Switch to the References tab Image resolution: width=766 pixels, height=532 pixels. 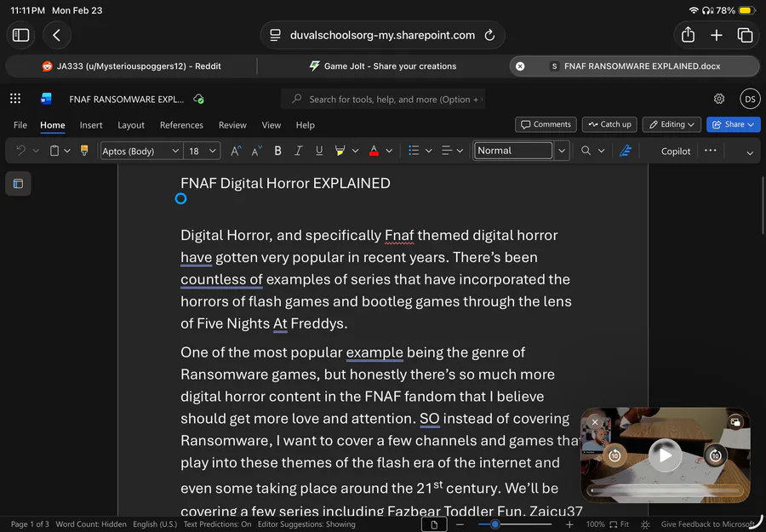181,125
